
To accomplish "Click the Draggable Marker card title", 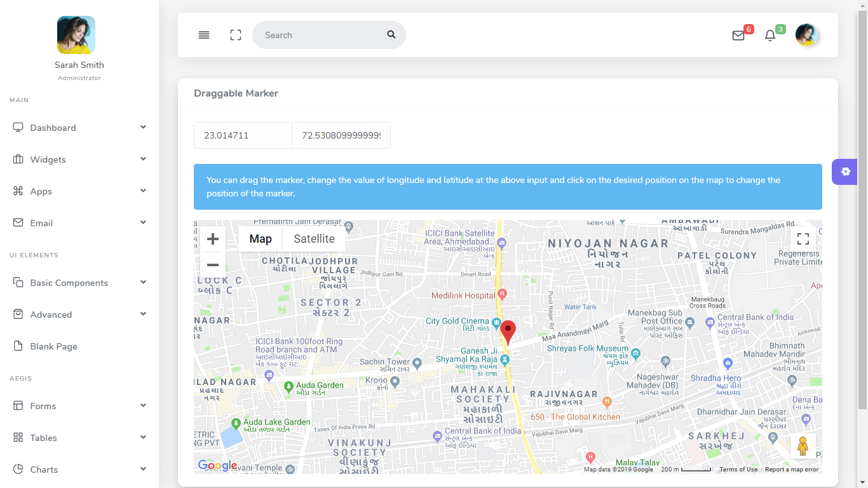I will tap(236, 93).
